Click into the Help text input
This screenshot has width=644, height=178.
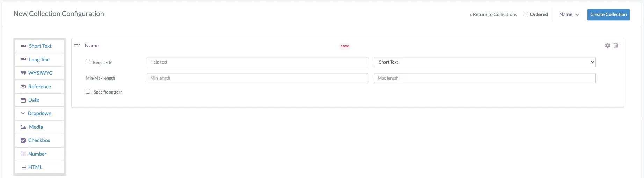click(x=257, y=62)
